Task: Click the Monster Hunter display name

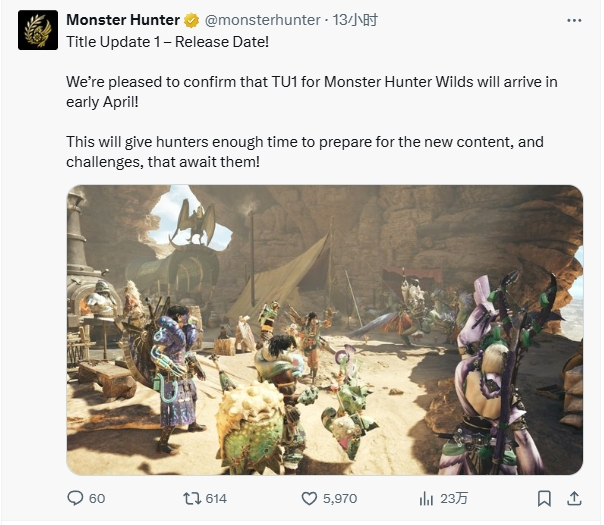Action: tap(123, 20)
